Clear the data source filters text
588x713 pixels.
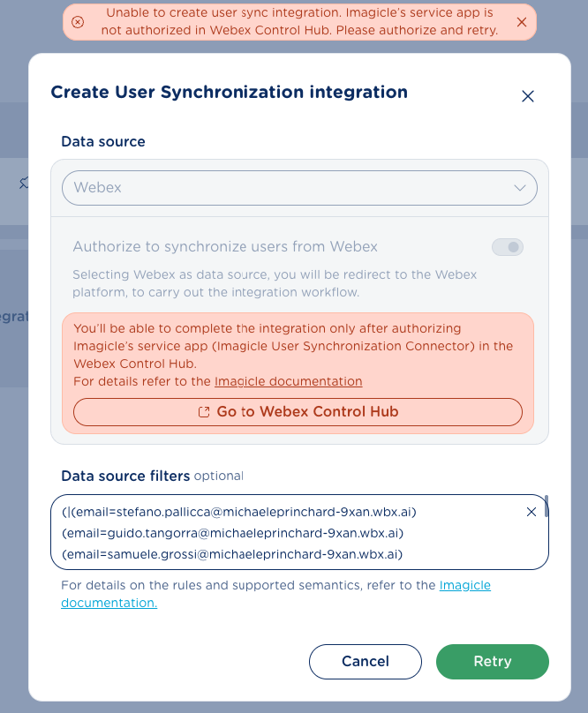click(531, 512)
